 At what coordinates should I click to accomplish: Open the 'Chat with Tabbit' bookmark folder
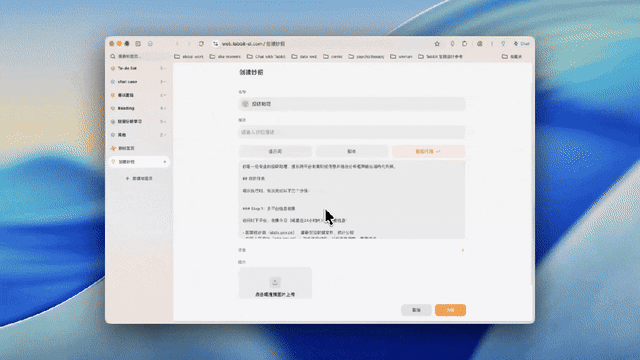[x=266, y=57]
